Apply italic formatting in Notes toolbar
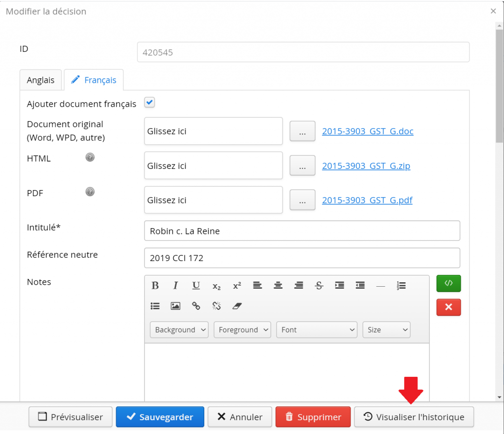This screenshot has width=504, height=434. [x=175, y=286]
